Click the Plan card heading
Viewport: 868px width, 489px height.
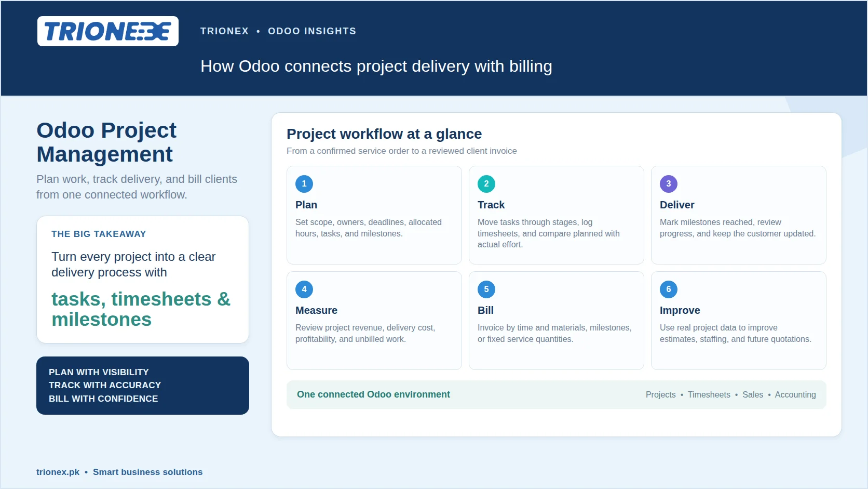tap(306, 205)
